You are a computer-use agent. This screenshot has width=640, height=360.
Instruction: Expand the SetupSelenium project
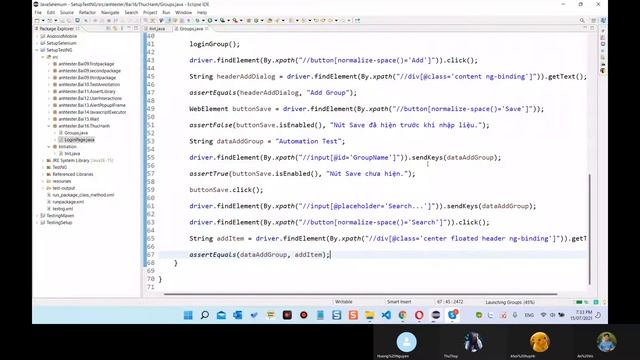[37, 43]
